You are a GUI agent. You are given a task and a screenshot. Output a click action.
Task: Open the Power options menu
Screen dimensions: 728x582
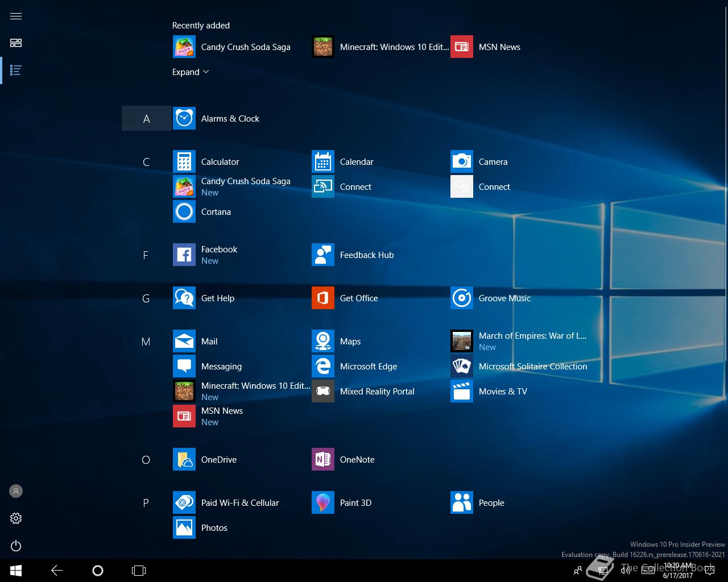16,546
